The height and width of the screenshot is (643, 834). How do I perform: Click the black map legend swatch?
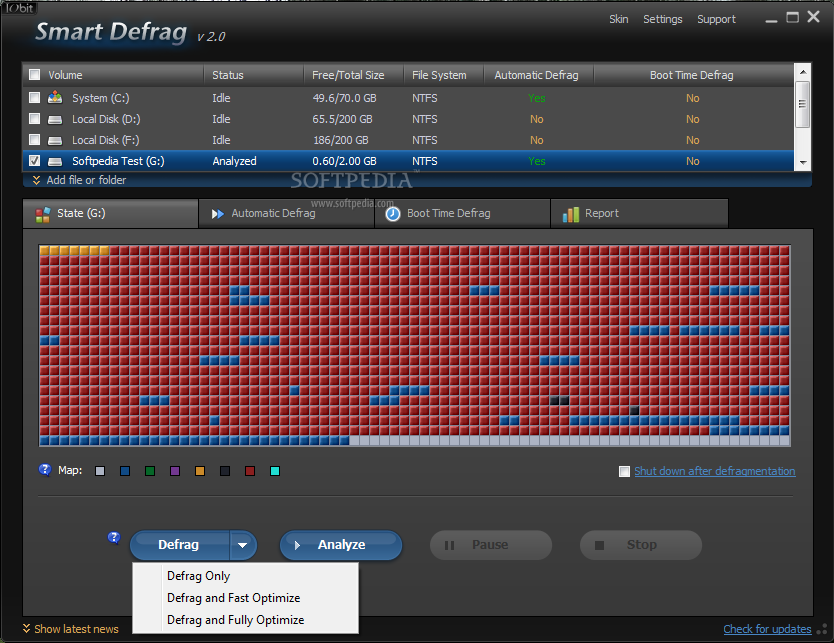pos(225,471)
